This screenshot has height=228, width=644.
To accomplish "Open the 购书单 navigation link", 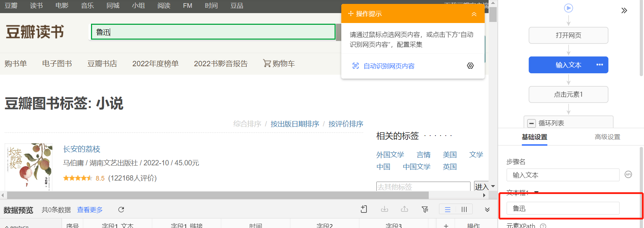I will coord(16,64).
